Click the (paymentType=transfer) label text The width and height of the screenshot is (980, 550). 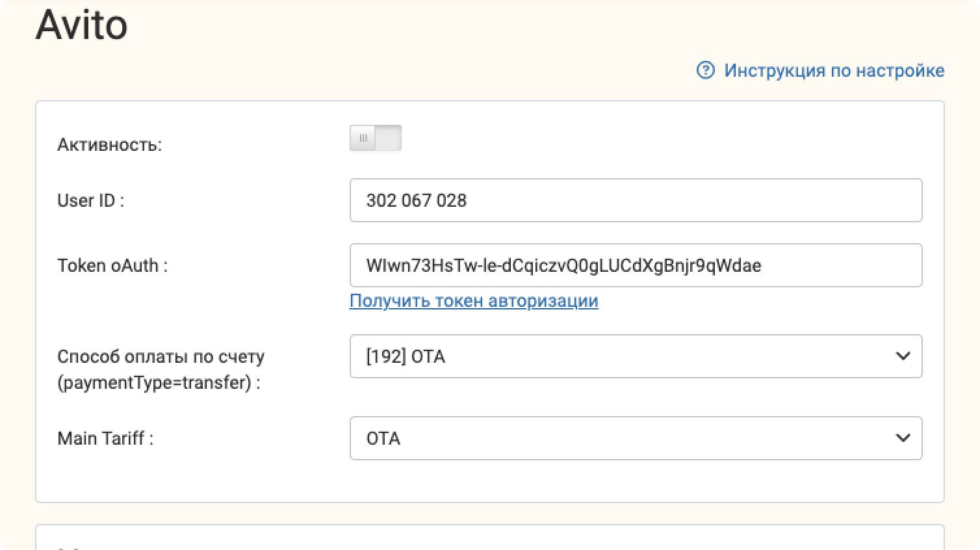159,382
